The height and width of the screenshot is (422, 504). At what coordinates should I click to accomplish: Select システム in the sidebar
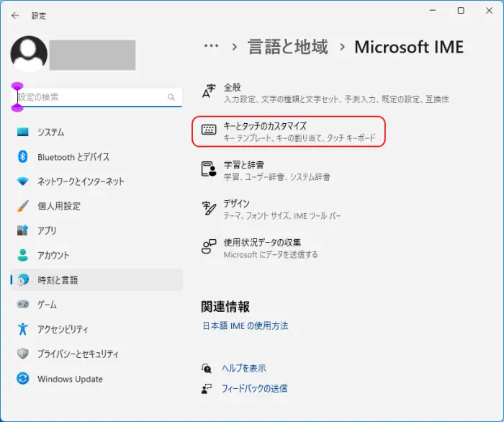pos(96,132)
